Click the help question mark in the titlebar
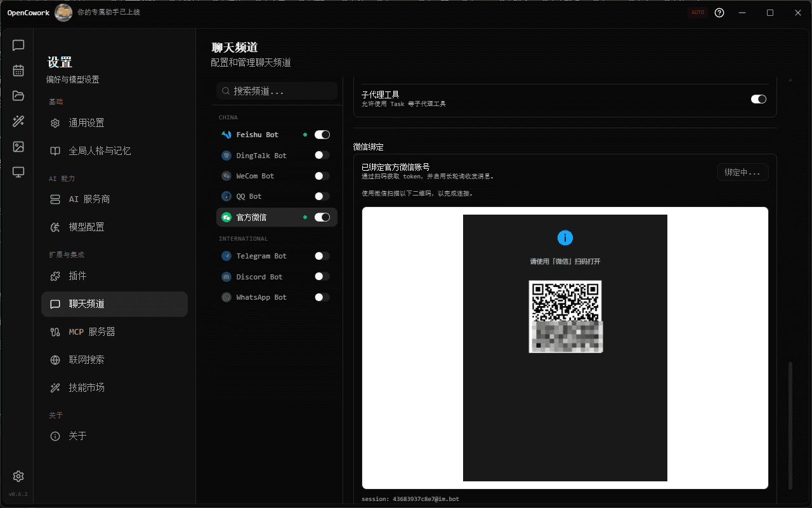Screen dimensions: 812x508 tap(719, 12)
